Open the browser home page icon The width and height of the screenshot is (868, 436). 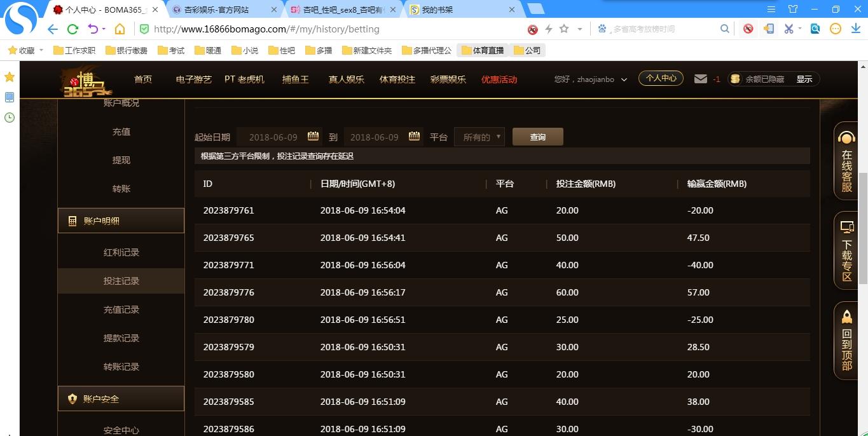120,29
